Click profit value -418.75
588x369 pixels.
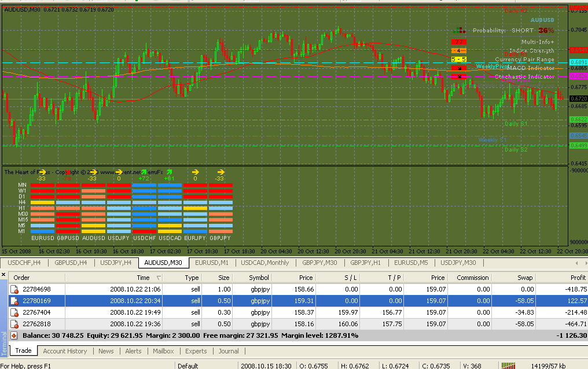[576, 289]
